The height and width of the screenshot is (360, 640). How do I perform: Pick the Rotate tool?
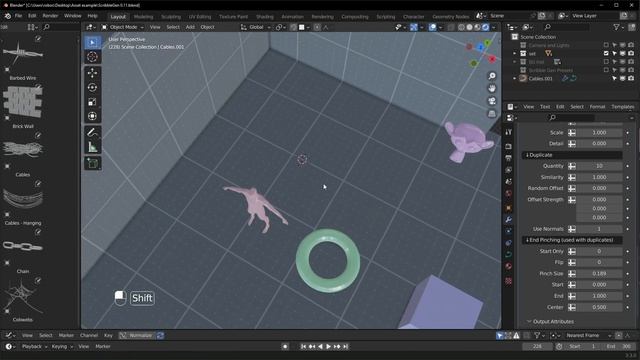pos(92,87)
